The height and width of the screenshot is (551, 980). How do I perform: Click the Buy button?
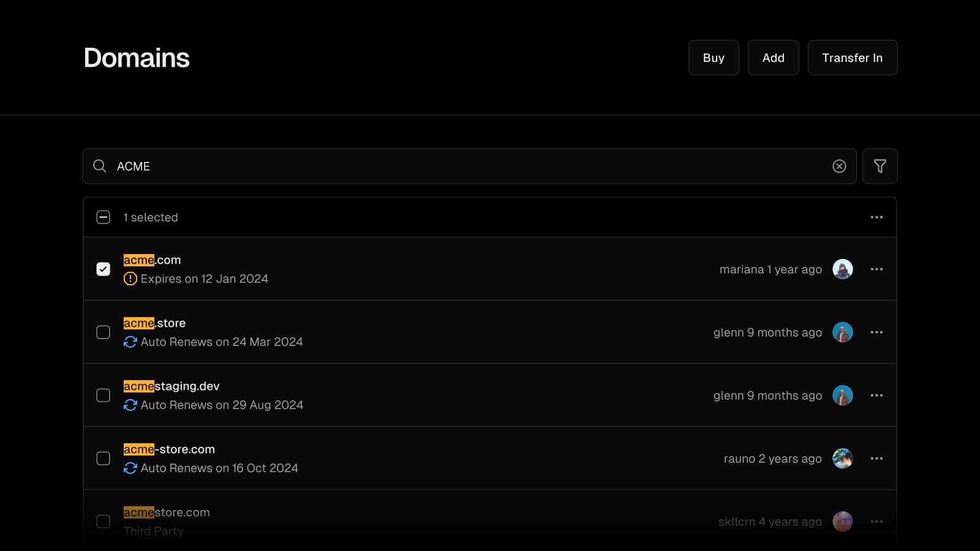pyautogui.click(x=714, y=58)
